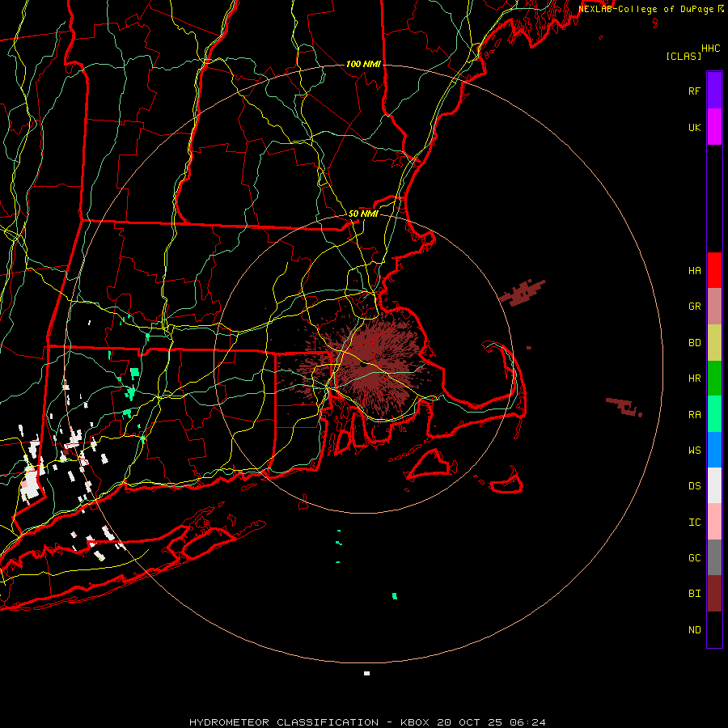Screen dimensions: 728x728
Task: Click the green rain echo south near 100 NMI ring
Action: 395,596
